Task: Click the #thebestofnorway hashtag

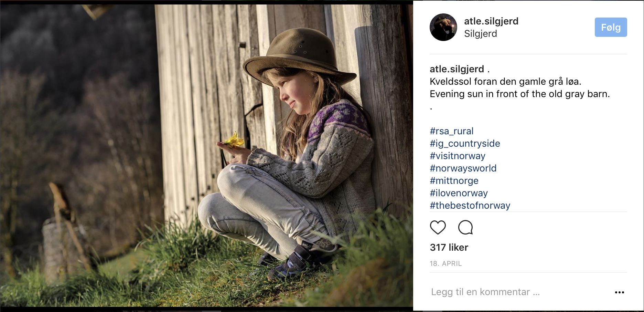Action: (x=470, y=206)
